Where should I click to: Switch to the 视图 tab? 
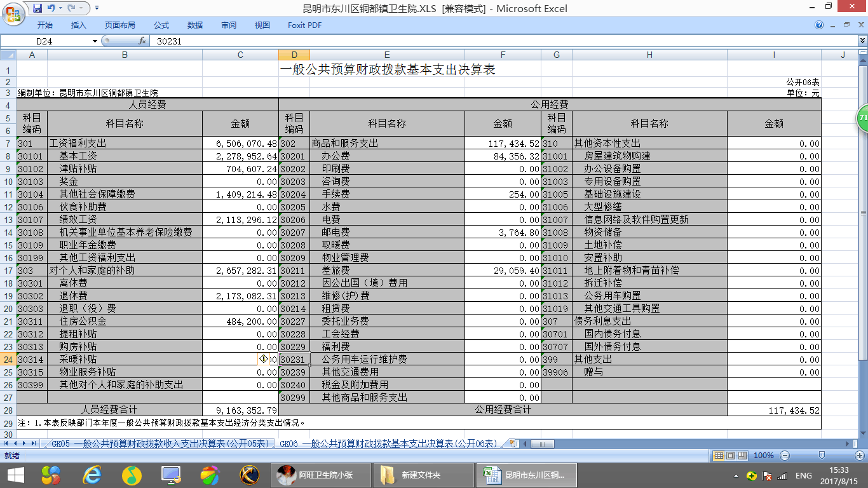pyautogui.click(x=262, y=25)
